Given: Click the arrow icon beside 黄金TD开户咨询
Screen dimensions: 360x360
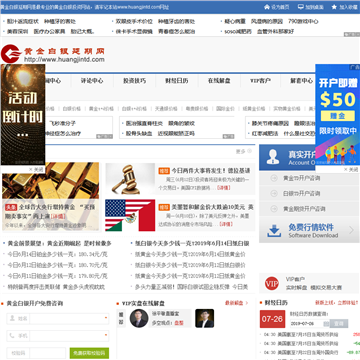Looking at the screenshot, I should [x=274, y=178].
